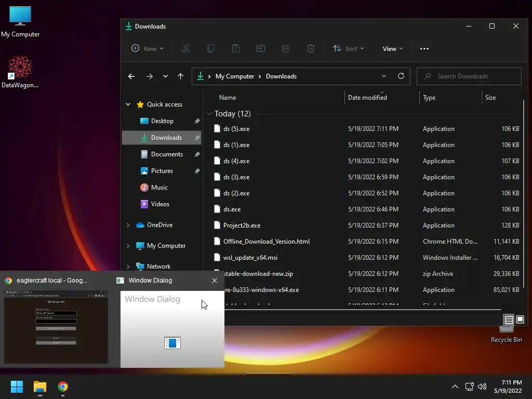Open the clock and date in taskbar

tap(508, 387)
